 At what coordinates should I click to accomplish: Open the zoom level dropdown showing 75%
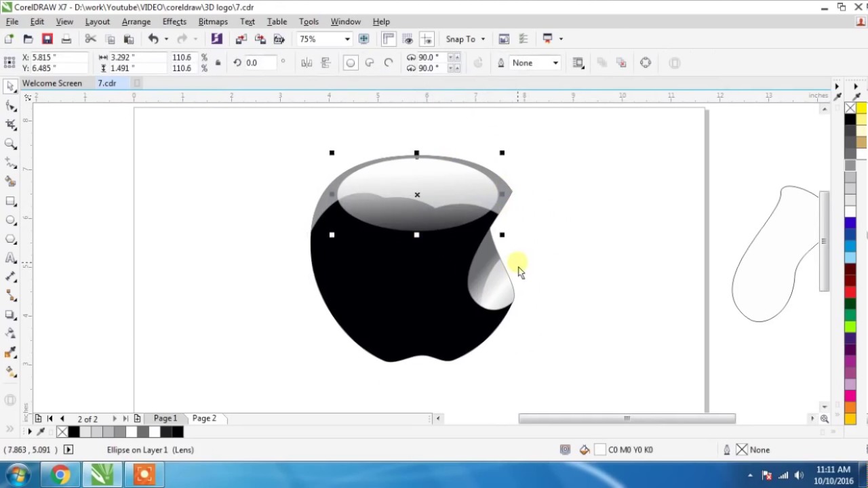(347, 39)
